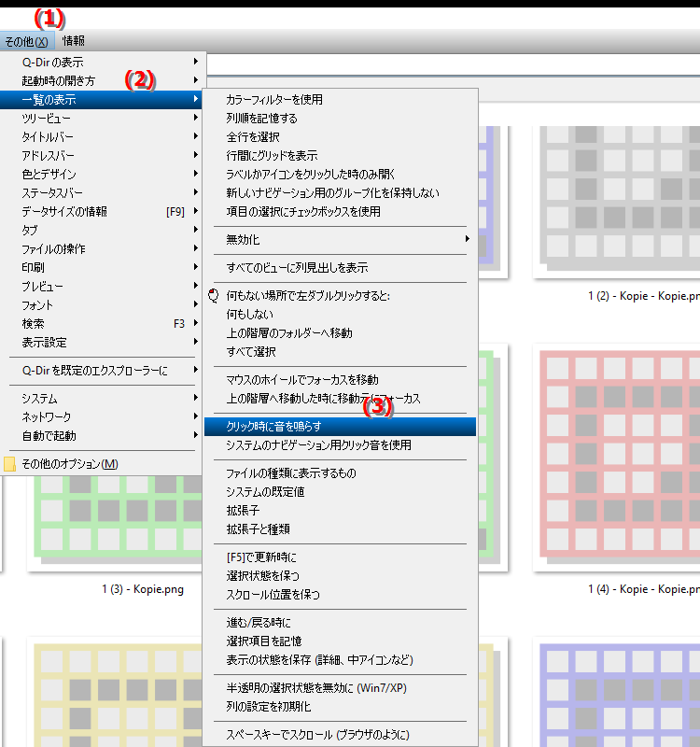Click the その他のオプション(M) folder icon
The height and width of the screenshot is (747, 700).
pos(9,463)
